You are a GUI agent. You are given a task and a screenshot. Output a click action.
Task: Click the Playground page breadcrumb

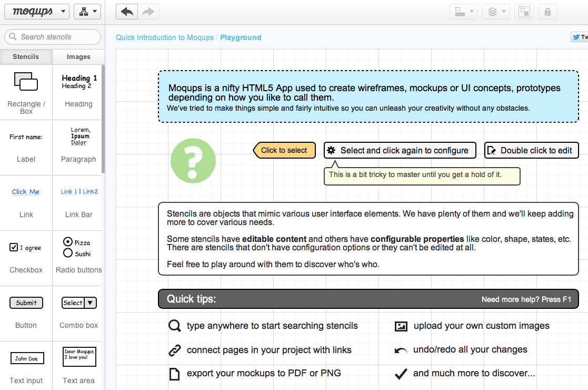point(241,37)
